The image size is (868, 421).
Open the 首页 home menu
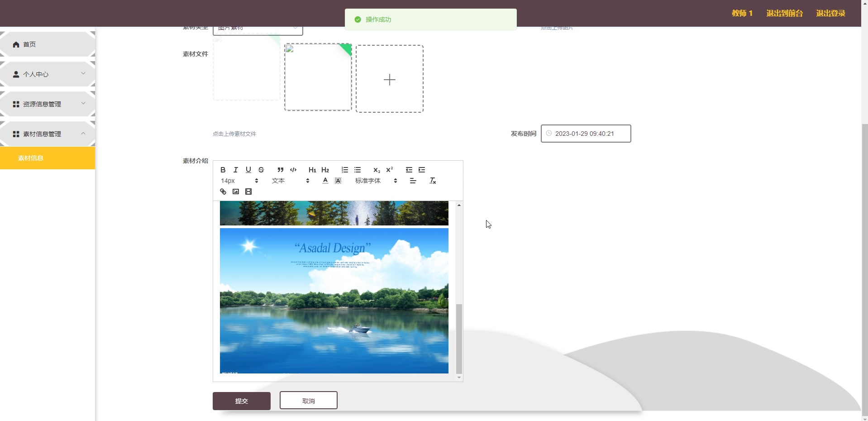tap(48, 44)
